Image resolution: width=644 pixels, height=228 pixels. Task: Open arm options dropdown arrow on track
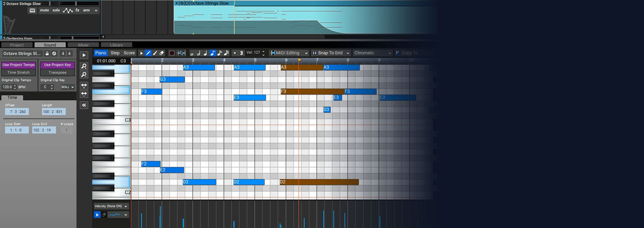click(96, 10)
